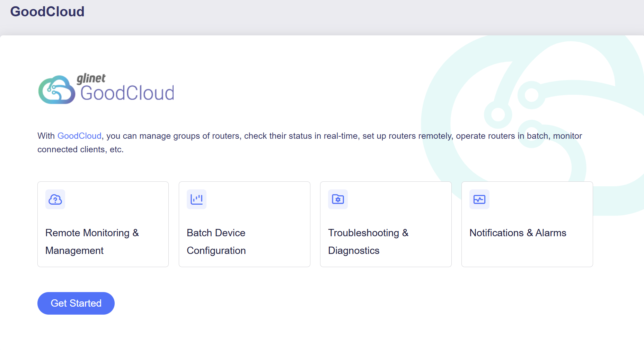Screen dimensions: 644x350
Task: Click the bar chart Batch Device icon
Action: (x=196, y=199)
